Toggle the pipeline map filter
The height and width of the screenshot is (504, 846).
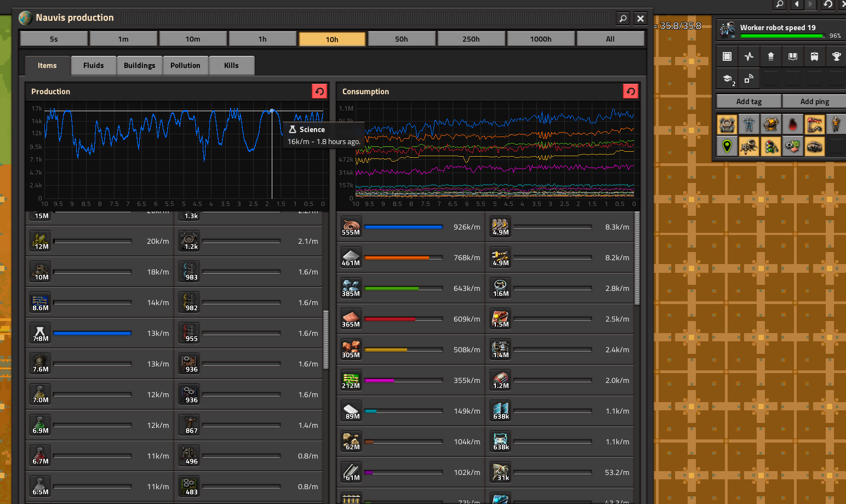(x=815, y=124)
